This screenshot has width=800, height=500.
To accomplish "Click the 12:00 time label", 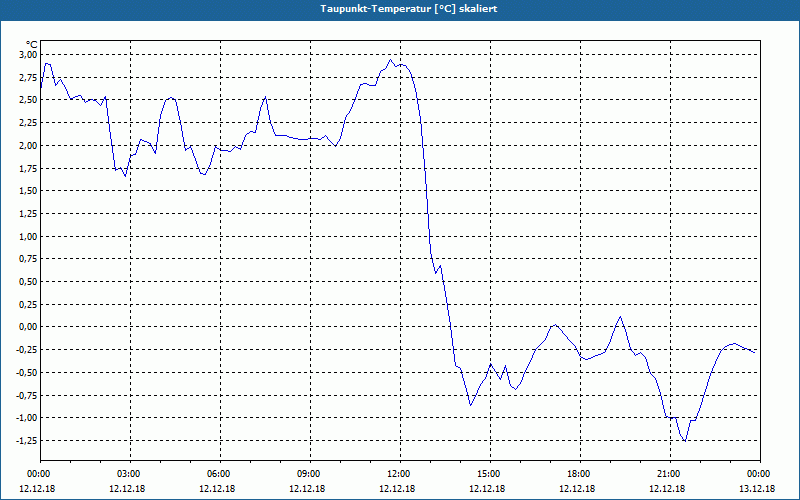I will coord(401,474).
